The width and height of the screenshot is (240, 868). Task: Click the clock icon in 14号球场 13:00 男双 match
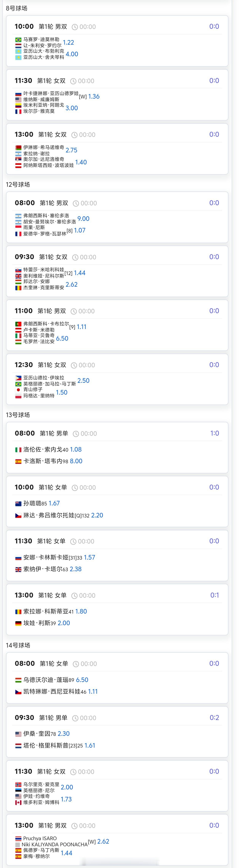click(x=75, y=826)
